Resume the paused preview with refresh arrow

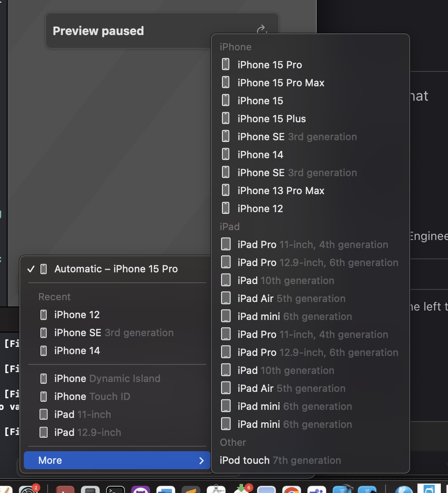[262, 30]
